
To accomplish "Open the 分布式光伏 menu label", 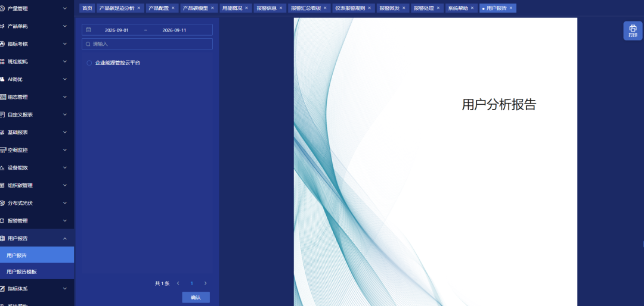I will point(20,203).
